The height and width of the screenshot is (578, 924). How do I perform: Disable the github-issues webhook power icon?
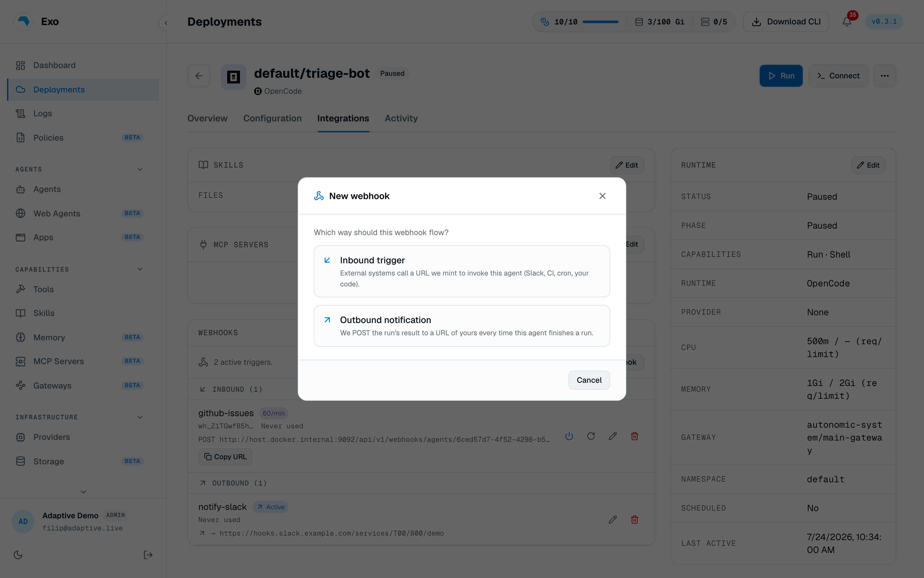[569, 436]
